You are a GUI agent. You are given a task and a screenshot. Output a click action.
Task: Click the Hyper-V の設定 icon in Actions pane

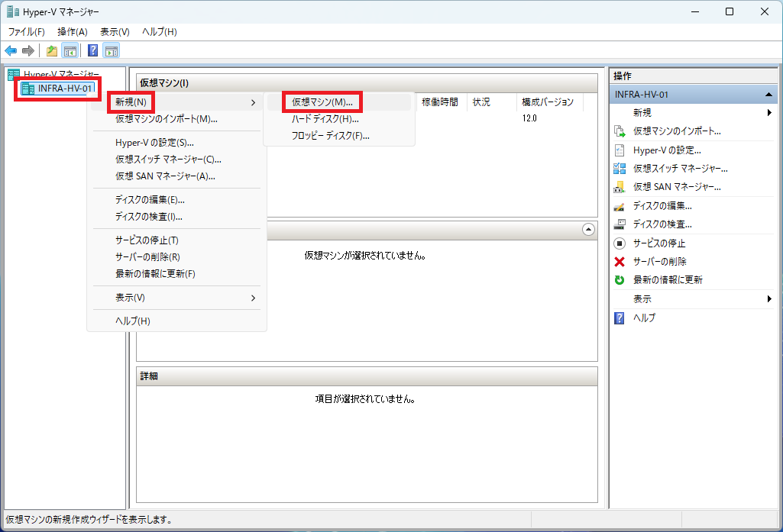click(x=620, y=150)
